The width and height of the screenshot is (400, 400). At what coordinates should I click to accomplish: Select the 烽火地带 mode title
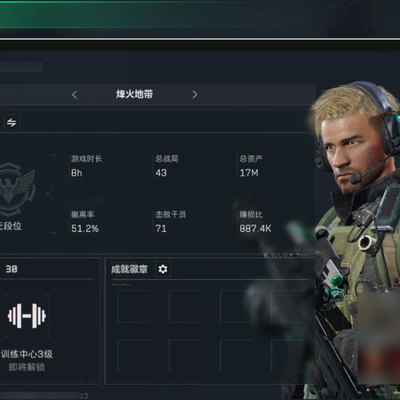134,94
